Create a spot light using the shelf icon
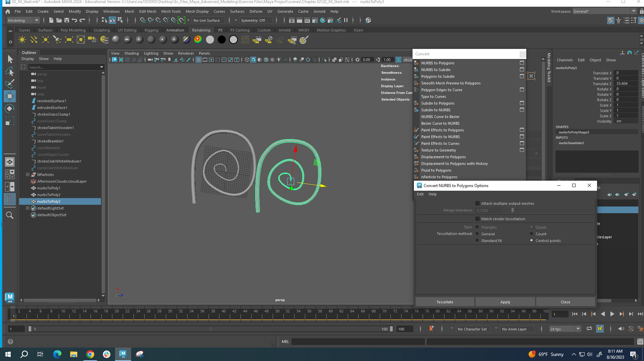 pos(58,40)
